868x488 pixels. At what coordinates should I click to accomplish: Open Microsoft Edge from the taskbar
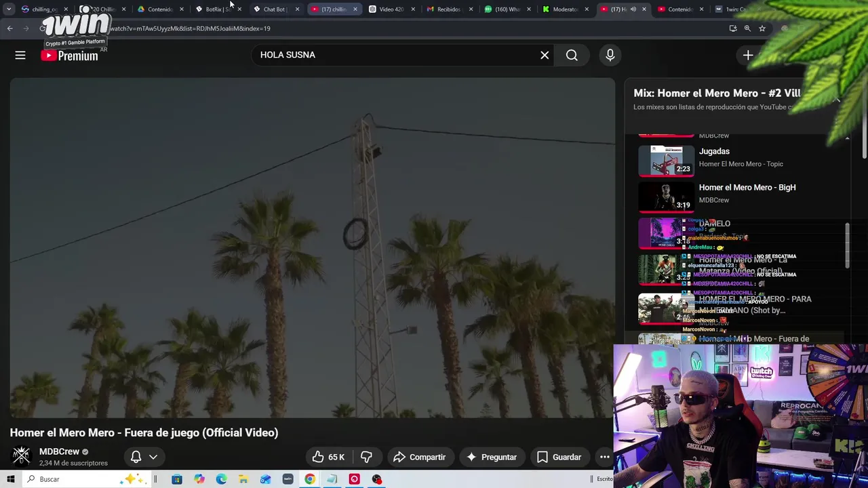[x=221, y=479]
